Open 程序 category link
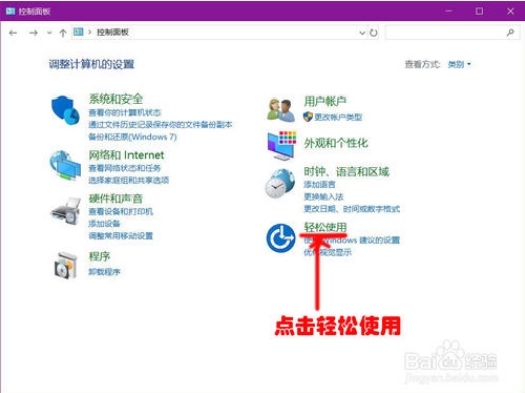Viewport: 525px width, 393px height. point(99,256)
